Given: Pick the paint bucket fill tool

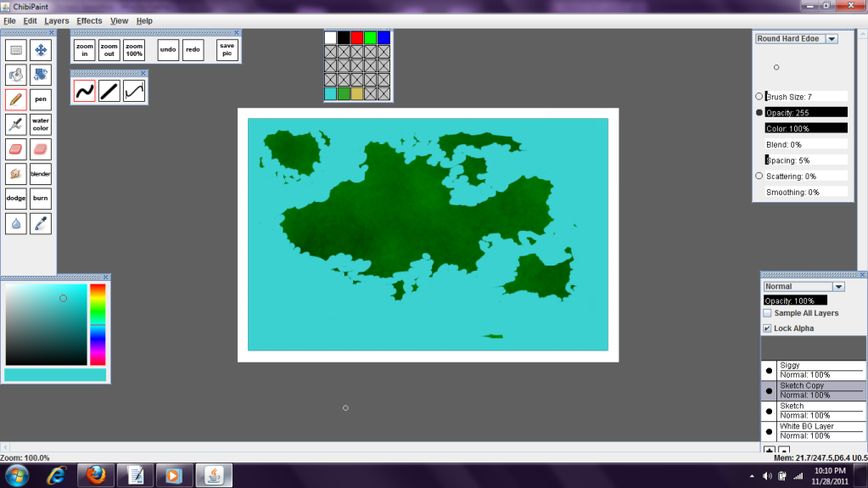Looking at the screenshot, I should tap(16, 75).
